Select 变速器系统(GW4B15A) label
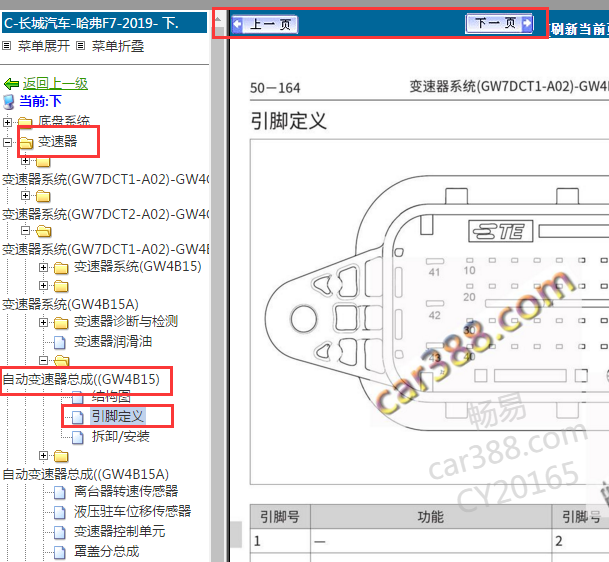Screen dimensions: 609x562 point(70,304)
